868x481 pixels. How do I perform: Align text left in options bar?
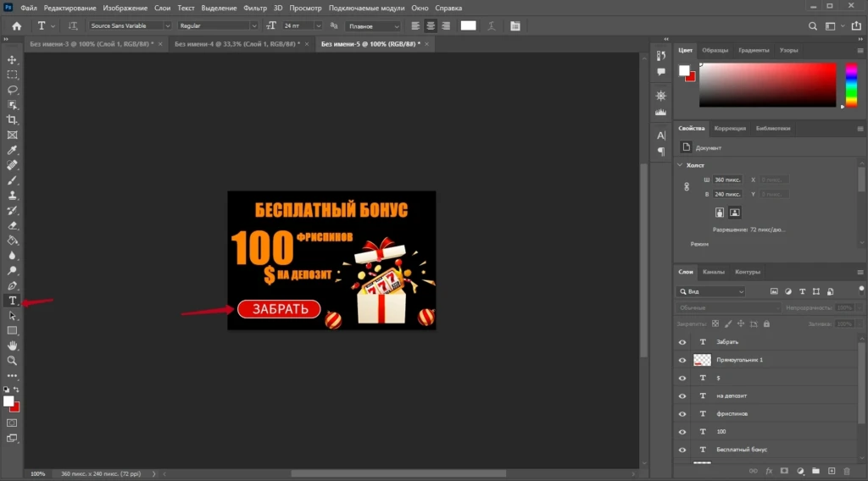[x=415, y=26]
